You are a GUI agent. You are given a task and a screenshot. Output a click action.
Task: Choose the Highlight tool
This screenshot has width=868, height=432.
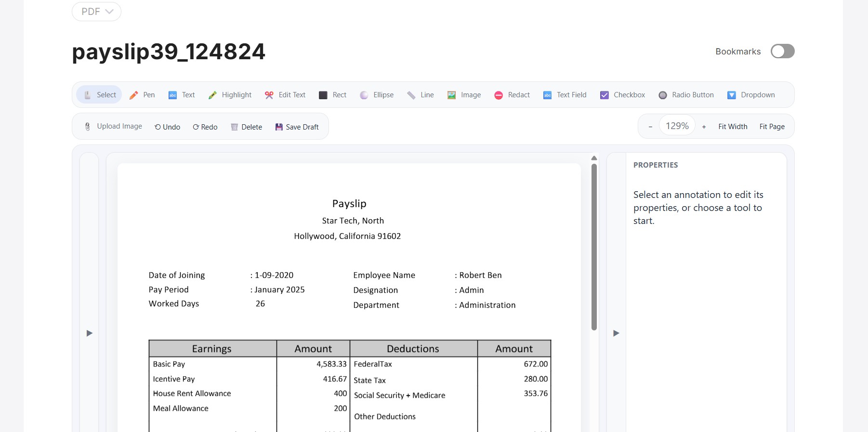tap(230, 95)
